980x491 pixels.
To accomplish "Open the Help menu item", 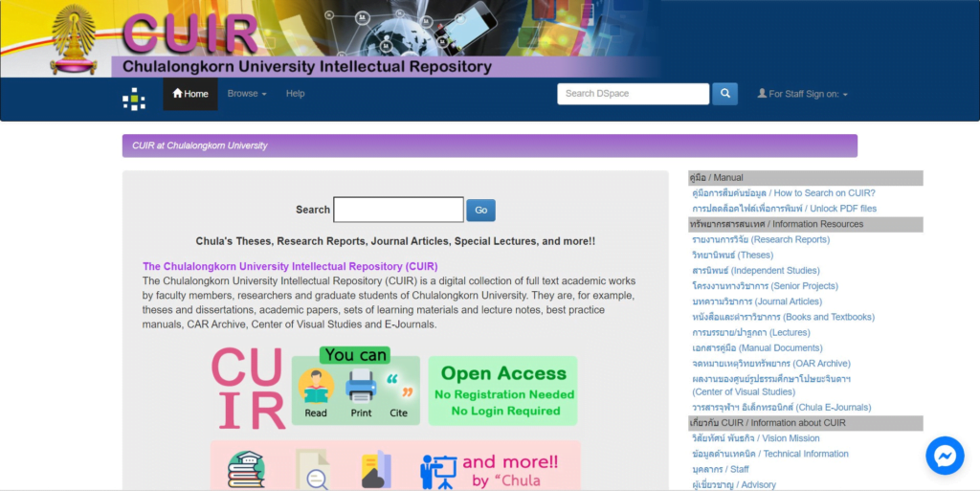I will [x=295, y=94].
